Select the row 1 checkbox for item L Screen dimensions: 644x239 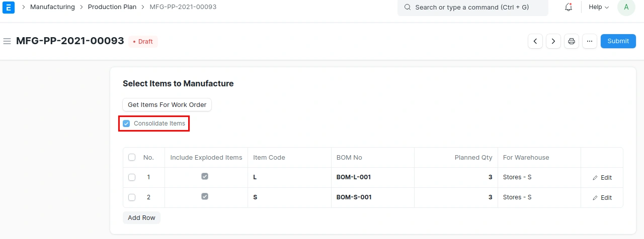pyautogui.click(x=132, y=177)
